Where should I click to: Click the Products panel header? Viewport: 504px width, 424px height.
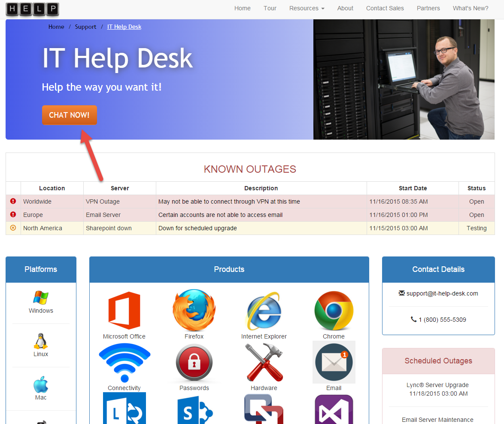(229, 269)
